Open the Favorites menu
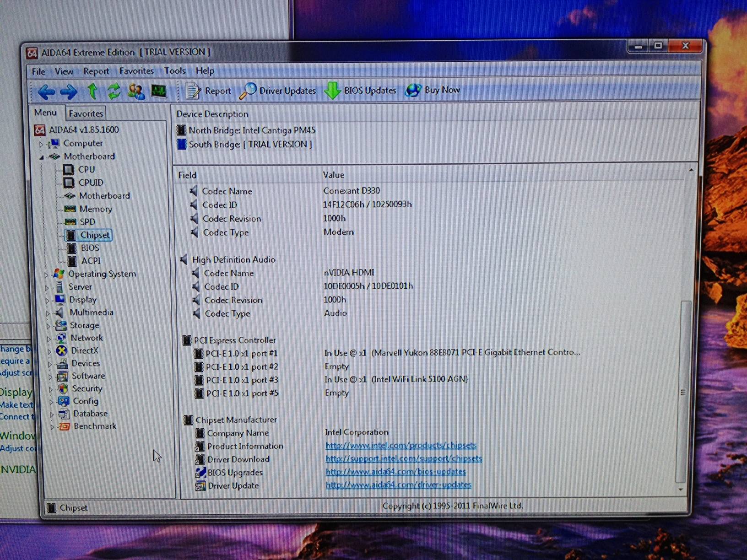 point(136,71)
